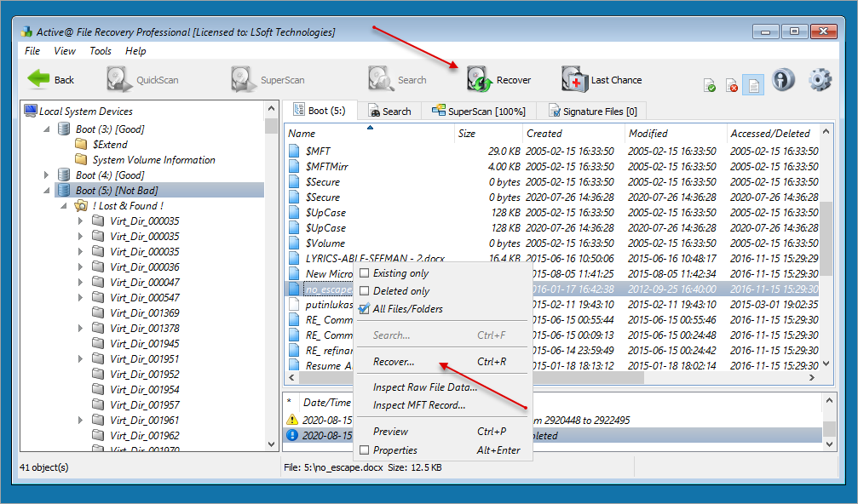Open settings with the gear icon
Viewport: 858px width, 504px height.
point(820,80)
